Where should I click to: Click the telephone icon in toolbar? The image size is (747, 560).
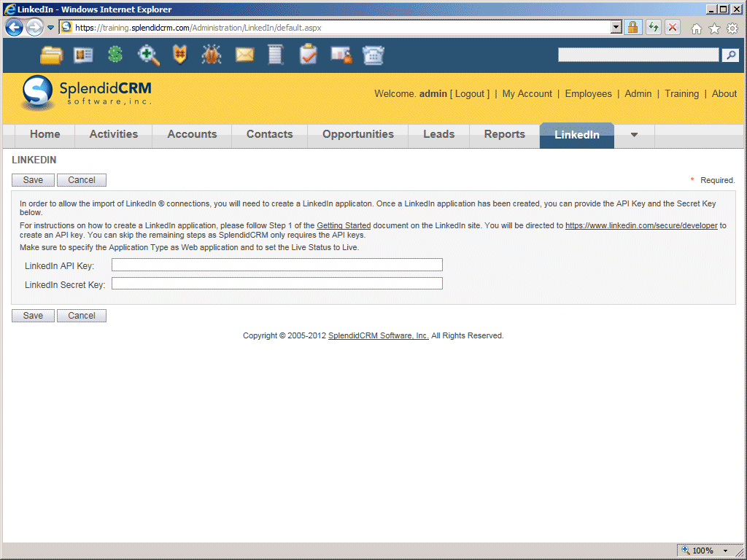373,55
